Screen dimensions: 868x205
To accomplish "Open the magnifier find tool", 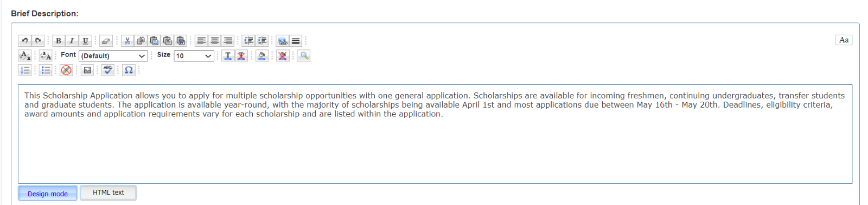I will tap(304, 55).
